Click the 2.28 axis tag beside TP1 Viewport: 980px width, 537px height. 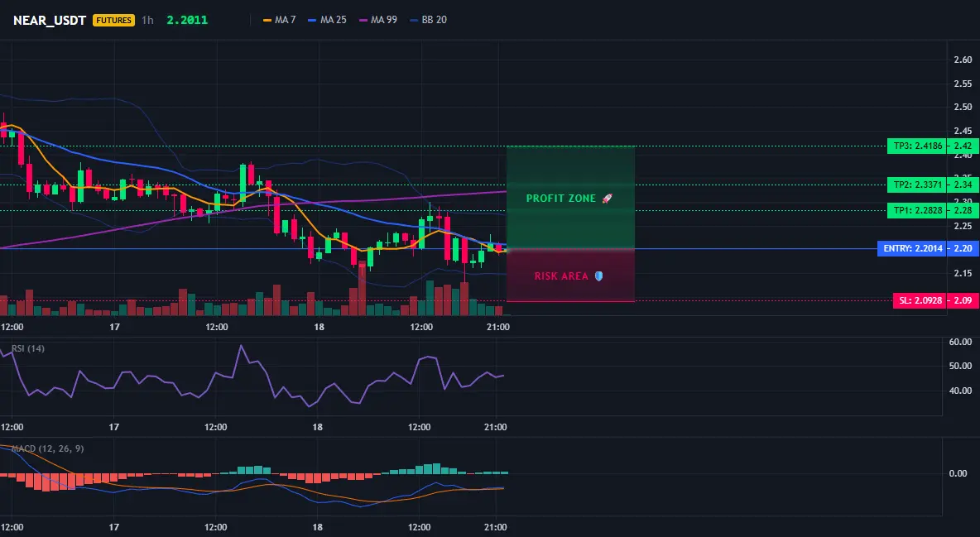[963, 211]
